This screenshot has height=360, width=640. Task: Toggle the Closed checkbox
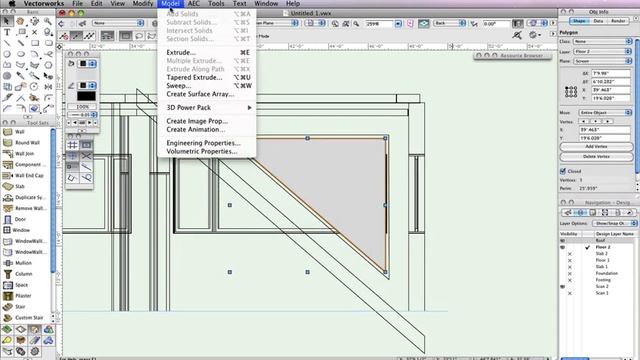point(563,171)
